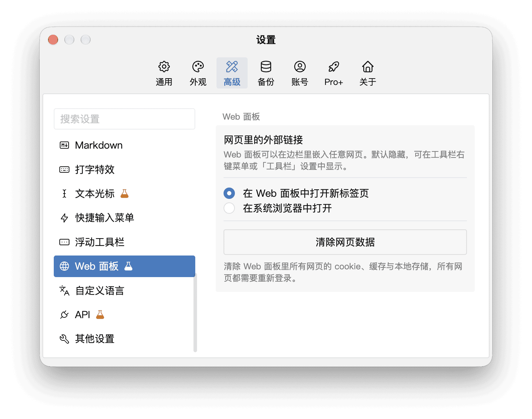
Task: Open the 通用 general settings tab
Action: [x=164, y=73]
